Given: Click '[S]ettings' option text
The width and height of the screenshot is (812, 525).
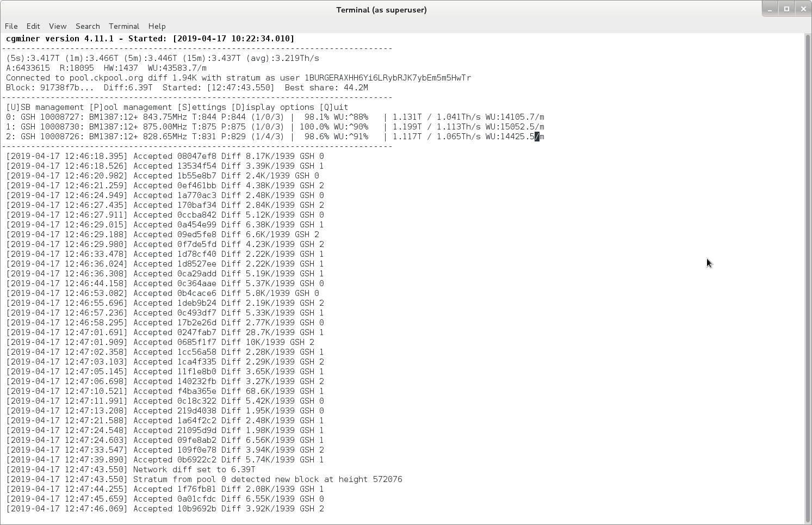Looking at the screenshot, I should [x=202, y=107].
